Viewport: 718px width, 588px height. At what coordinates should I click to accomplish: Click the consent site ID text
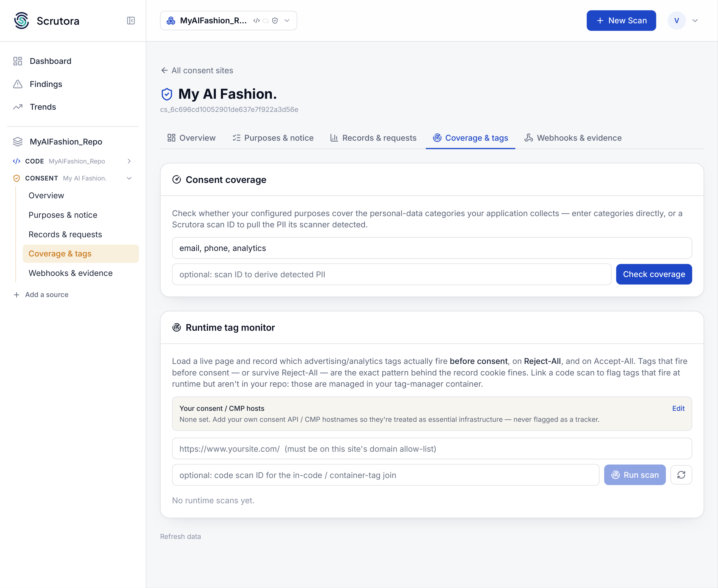click(x=229, y=110)
